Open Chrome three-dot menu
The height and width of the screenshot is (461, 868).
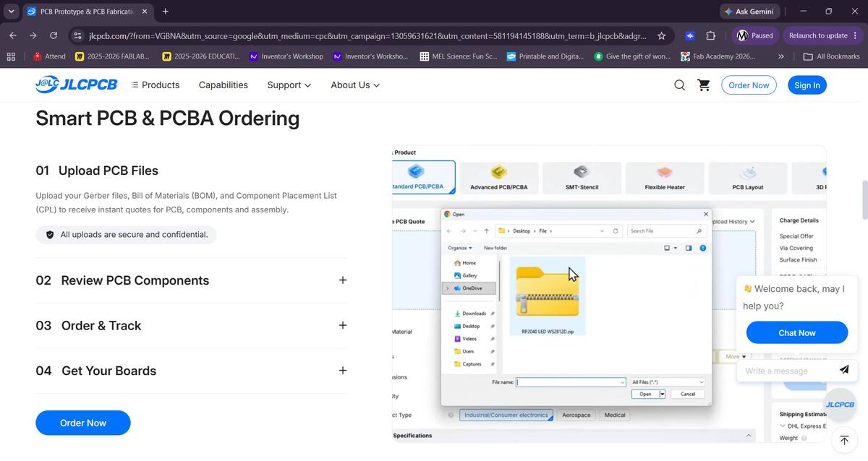click(856, 35)
